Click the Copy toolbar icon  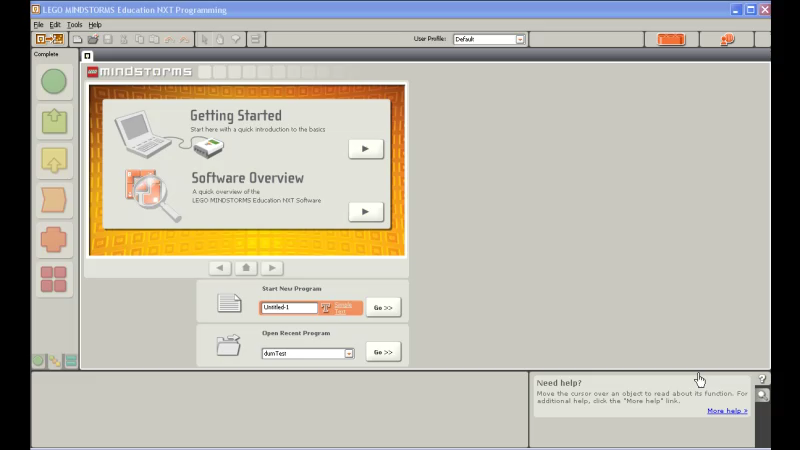point(139,39)
